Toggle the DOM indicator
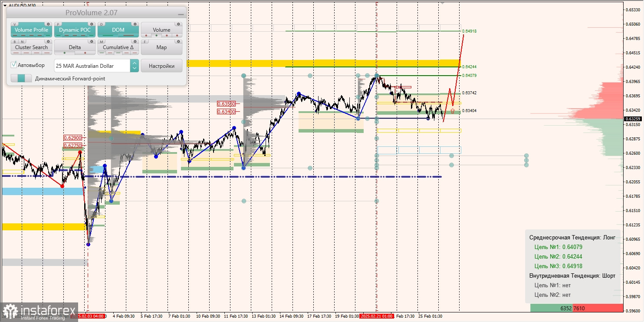The image size is (644, 322). [118, 30]
